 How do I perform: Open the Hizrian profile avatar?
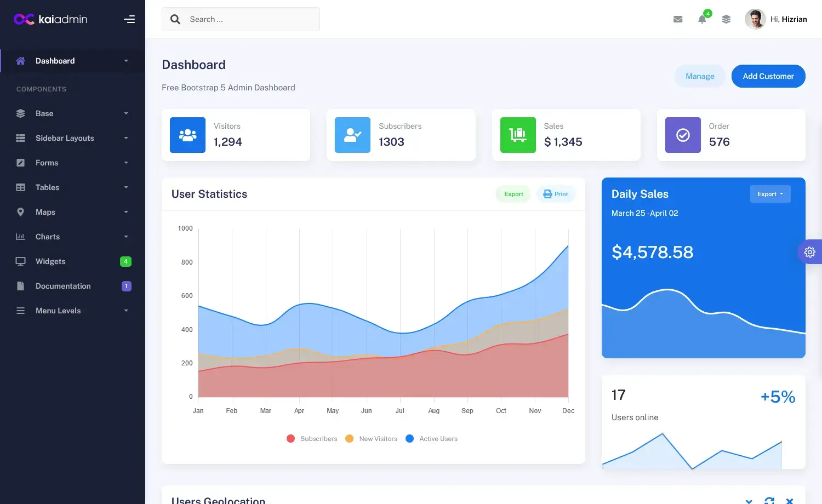click(755, 19)
